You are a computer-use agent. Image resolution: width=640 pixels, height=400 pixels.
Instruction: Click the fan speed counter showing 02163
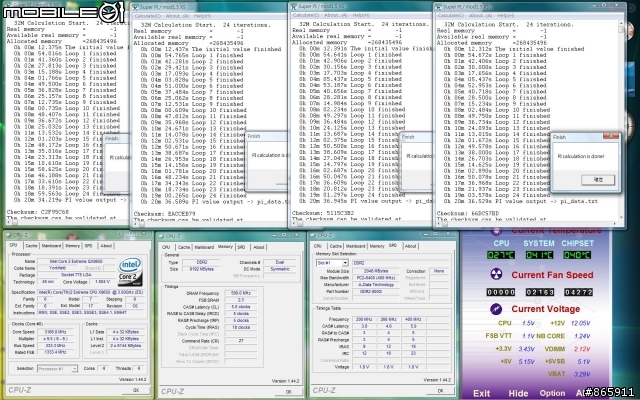(540, 292)
